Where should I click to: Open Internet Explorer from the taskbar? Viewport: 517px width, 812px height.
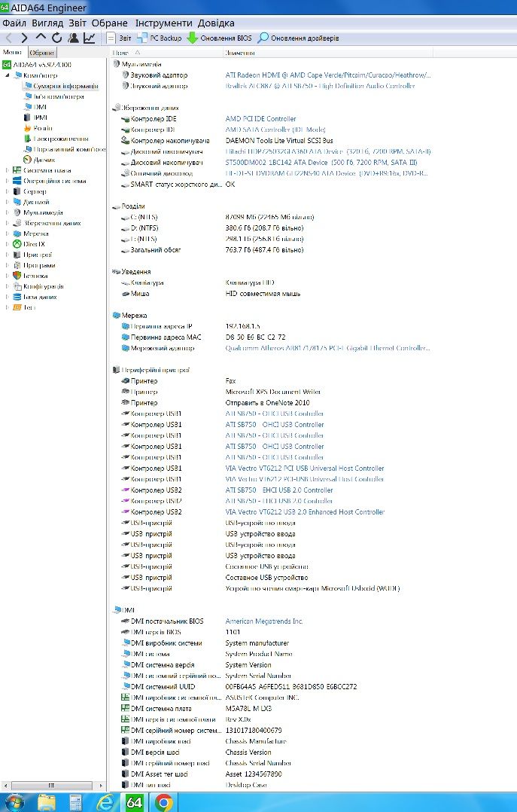(105, 803)
